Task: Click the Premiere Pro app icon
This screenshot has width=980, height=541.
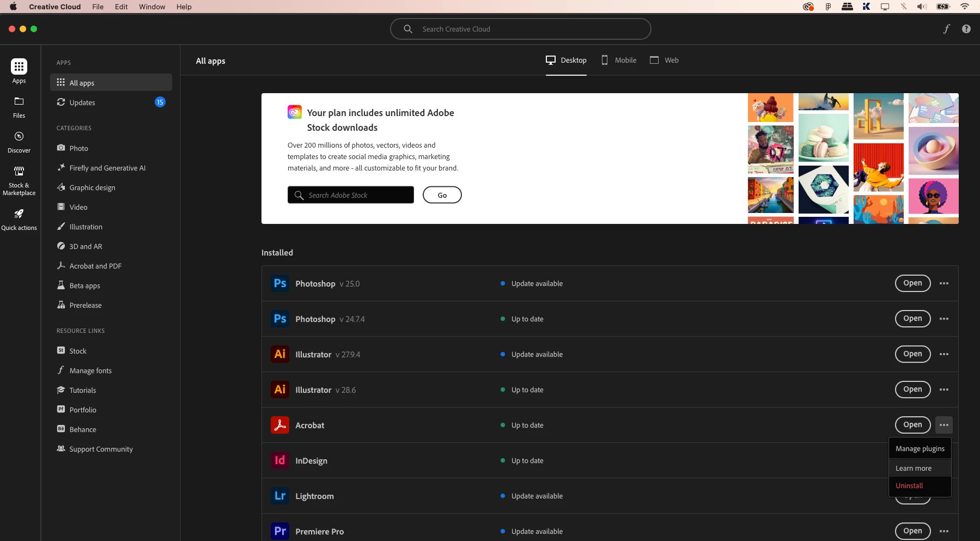Action: (280, 531)
